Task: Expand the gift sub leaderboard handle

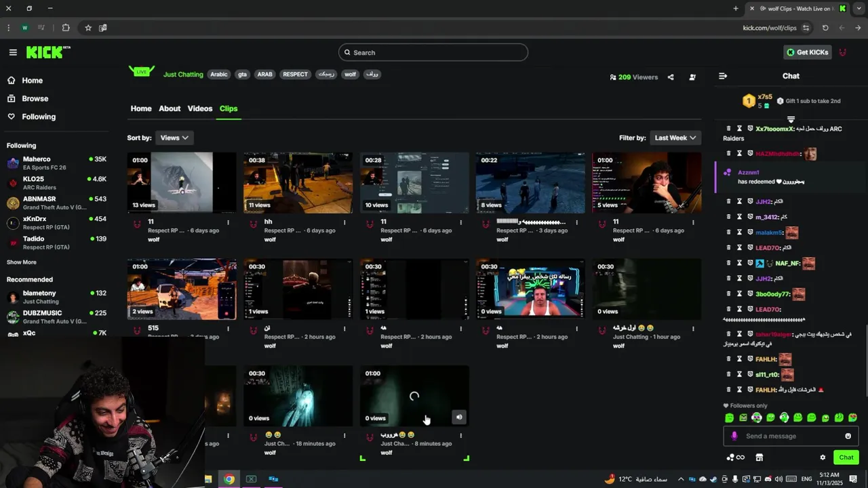Action: pyautogui.click(x=791, y=119)
